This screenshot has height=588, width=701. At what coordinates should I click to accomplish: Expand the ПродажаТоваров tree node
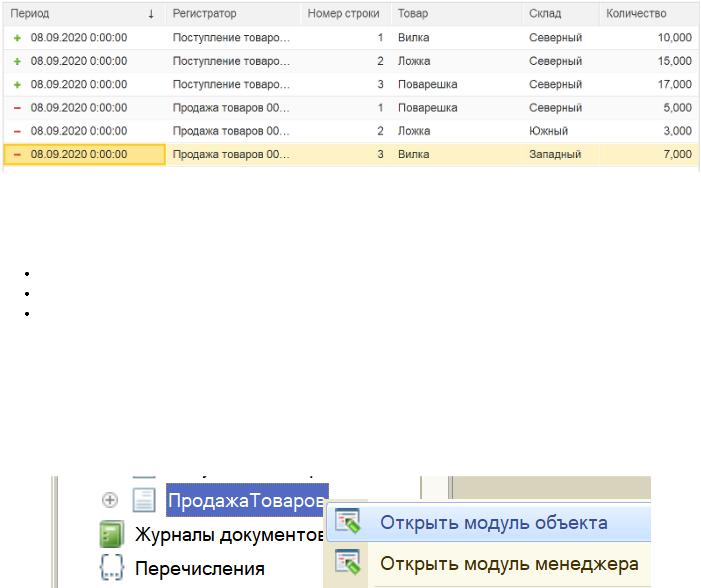tap(110, 500)
